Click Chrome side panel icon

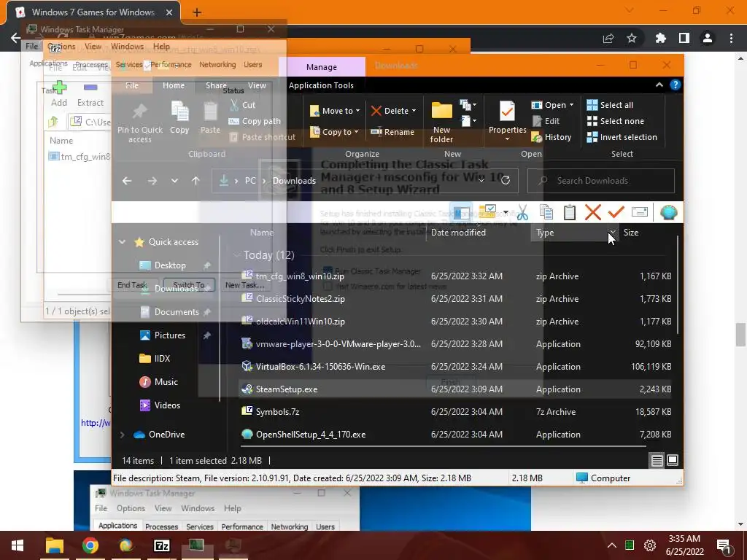[x=684, y=38]
